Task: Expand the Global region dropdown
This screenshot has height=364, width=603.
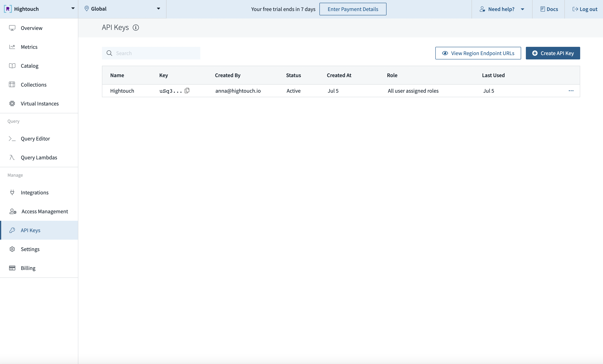Action: (158, 9)
